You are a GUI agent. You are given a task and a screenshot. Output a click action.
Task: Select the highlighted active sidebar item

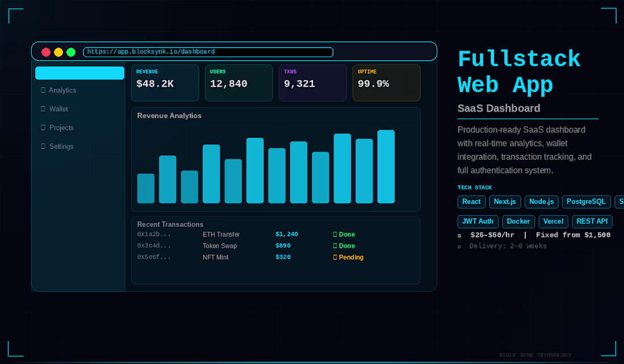79,73
